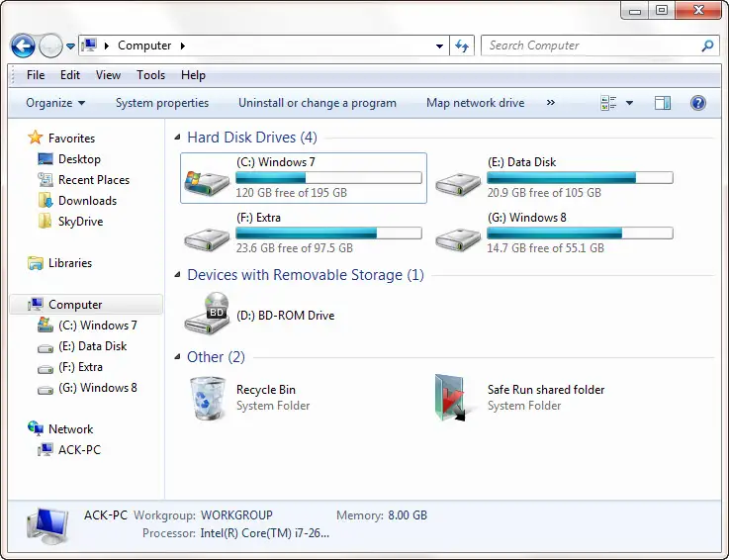Open the View menu
Image resolution: width=729 pixels, height=560 pixels.
[109, 75]
